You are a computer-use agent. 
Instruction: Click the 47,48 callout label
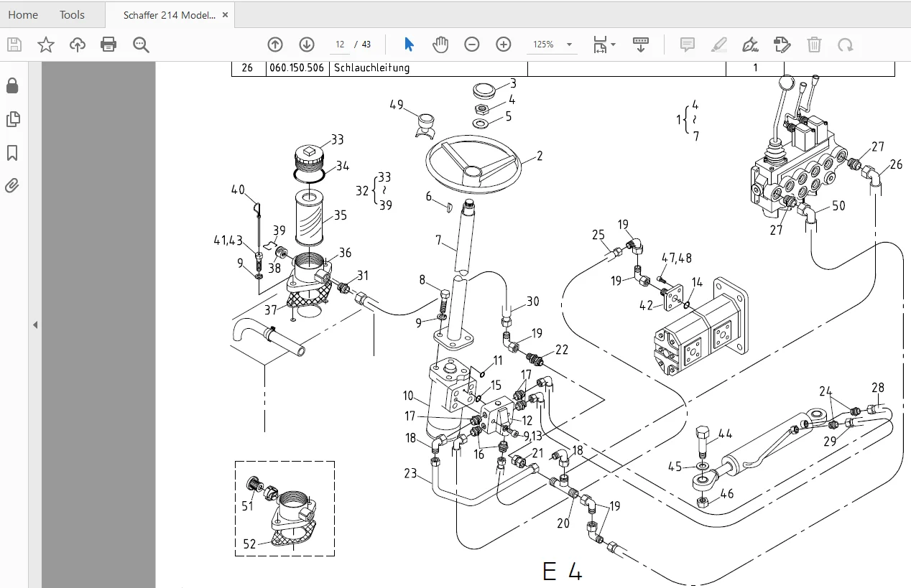tap(676, 258)
